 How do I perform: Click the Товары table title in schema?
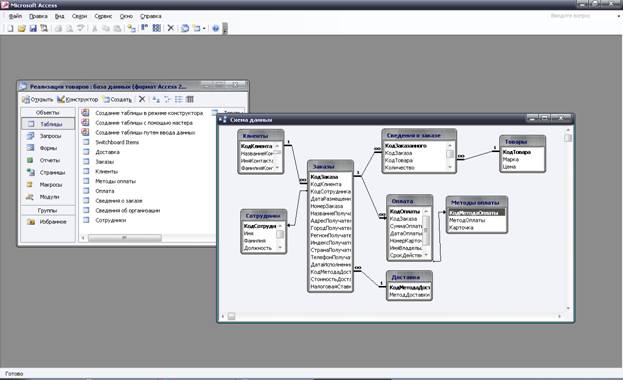522,141
